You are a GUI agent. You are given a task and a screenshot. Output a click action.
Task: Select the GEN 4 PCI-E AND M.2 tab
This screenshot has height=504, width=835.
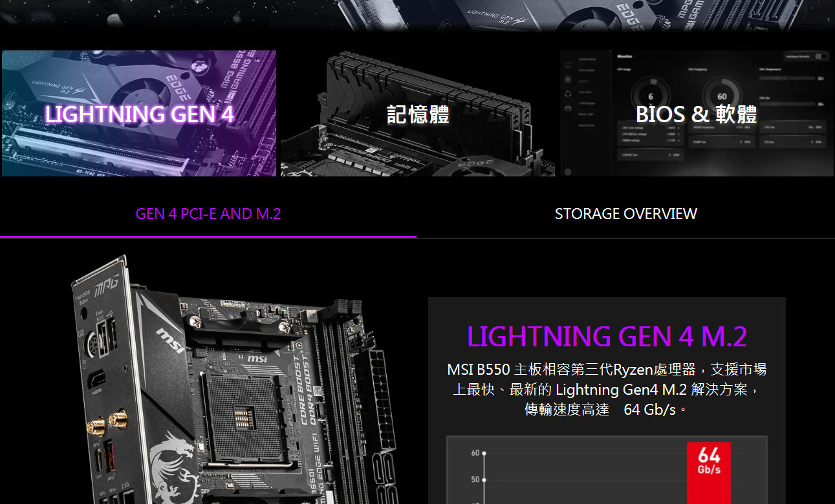(208, 214)
